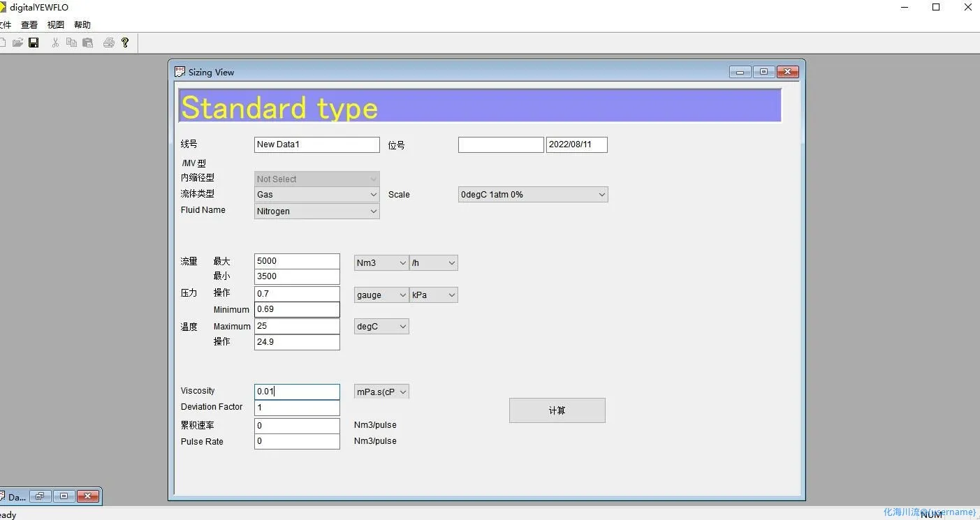Click the 累积速率 input field
This screenshot has width=980, height=520.
coord(297,426)
